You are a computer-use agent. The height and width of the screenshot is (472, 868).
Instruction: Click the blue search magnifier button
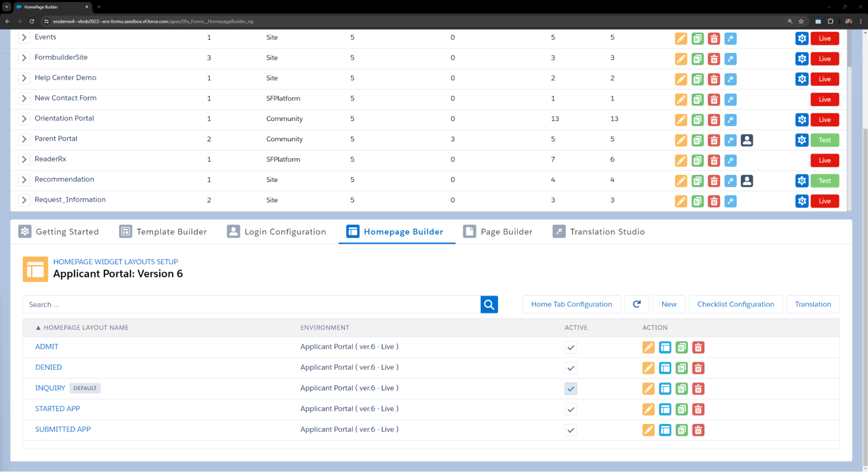pyautogui.click(x=489, y=305)
